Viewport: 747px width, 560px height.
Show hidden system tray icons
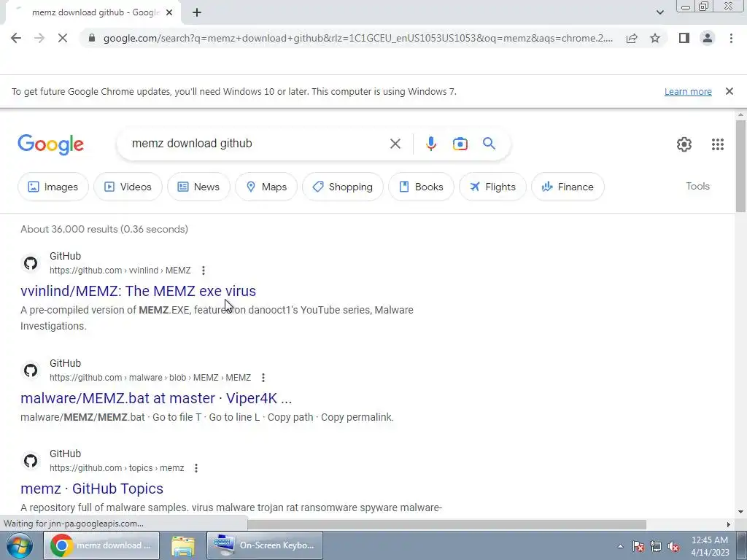(620, 546)
